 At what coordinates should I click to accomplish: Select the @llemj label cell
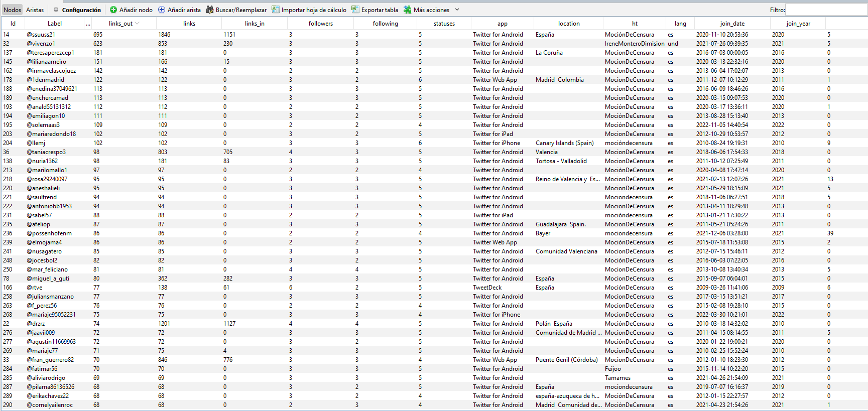36,143
